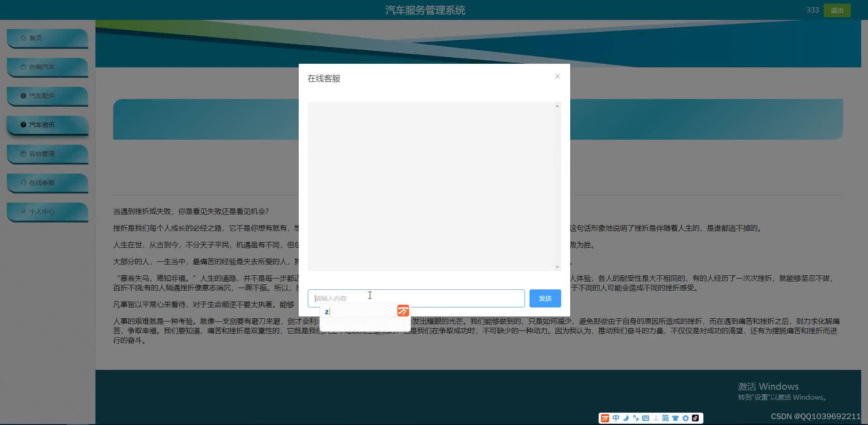Click the 发送 send button
This screenshot has height=425, width=868.
tap(545, 298)
